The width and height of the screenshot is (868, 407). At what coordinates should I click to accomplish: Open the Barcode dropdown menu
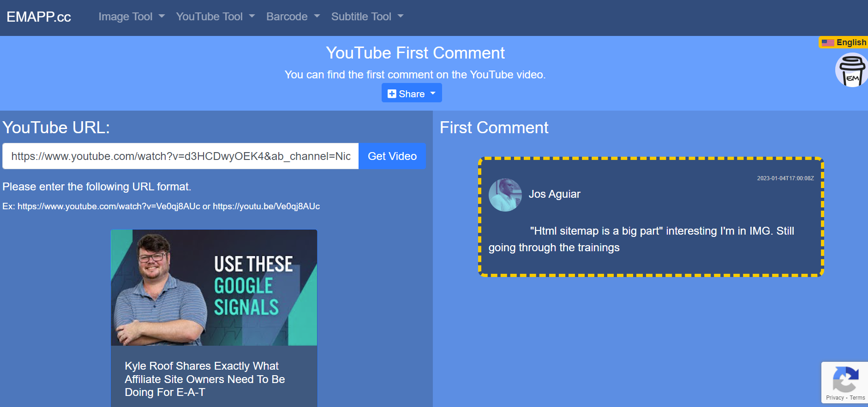pyautogui.click(x=293, y=17)
